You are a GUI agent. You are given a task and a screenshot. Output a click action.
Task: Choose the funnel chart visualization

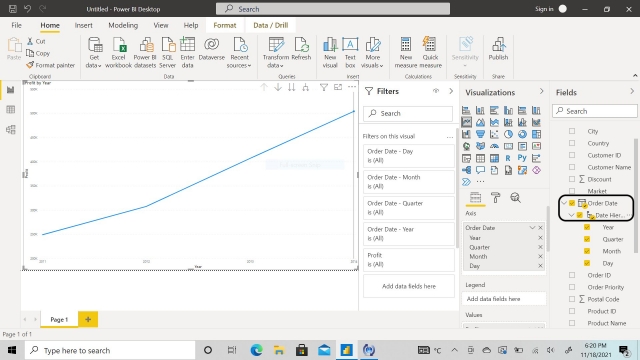[x=480, y=134]
